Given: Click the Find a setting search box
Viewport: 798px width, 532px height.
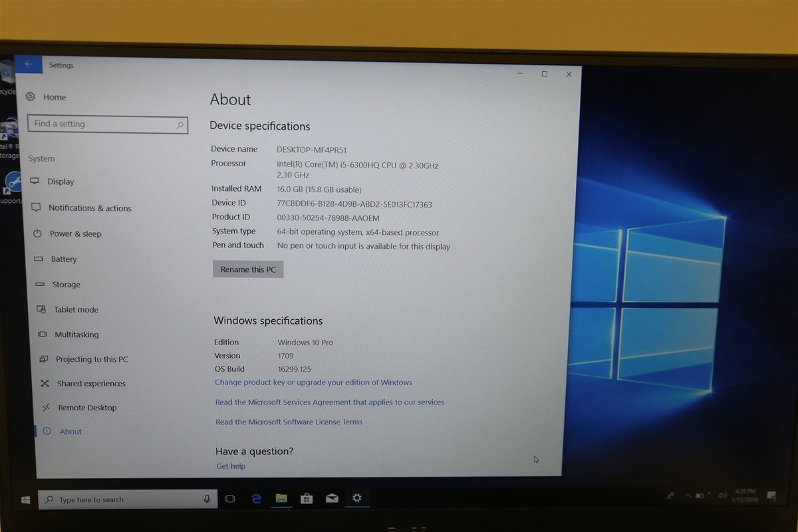Looking at the screenshot, I should click(107, 124).
